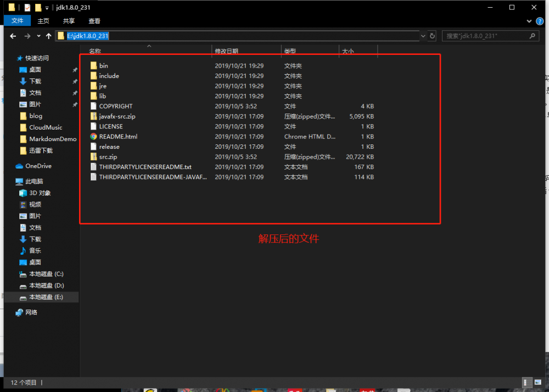The height and width of the screenshot is (392, 549).
Task: Switch to details view icon
Action: [526, 383]
